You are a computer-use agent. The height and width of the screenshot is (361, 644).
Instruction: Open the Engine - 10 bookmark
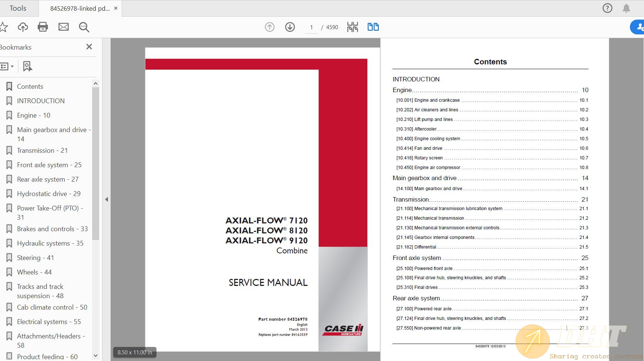click(x=34, y=115)
